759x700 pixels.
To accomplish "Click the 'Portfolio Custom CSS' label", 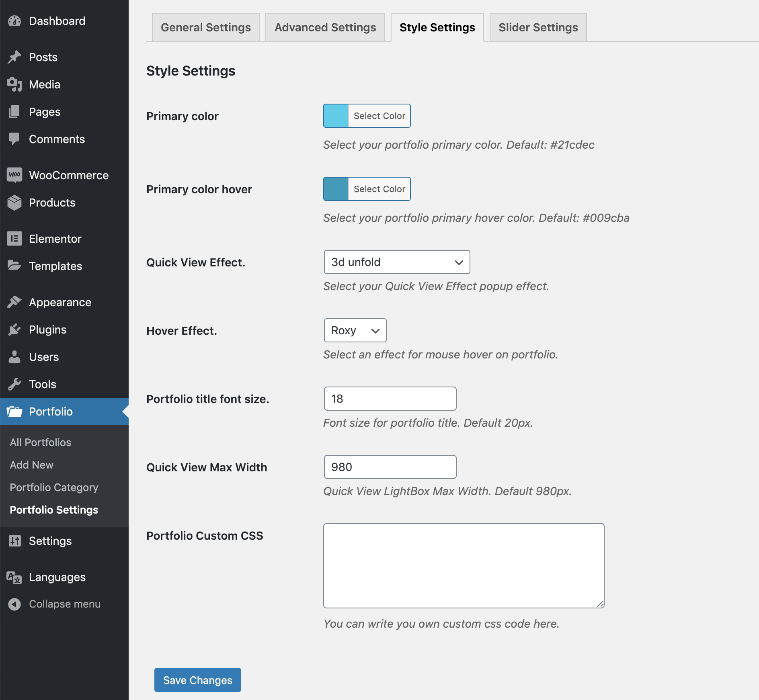I will click(205, 536).
